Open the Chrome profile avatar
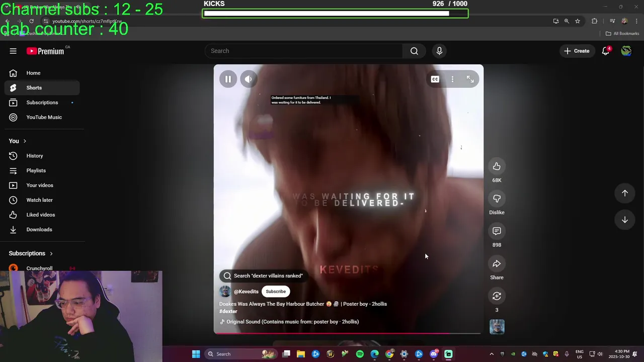This screenshot has width=644, height=362. [x=624, y=21]
